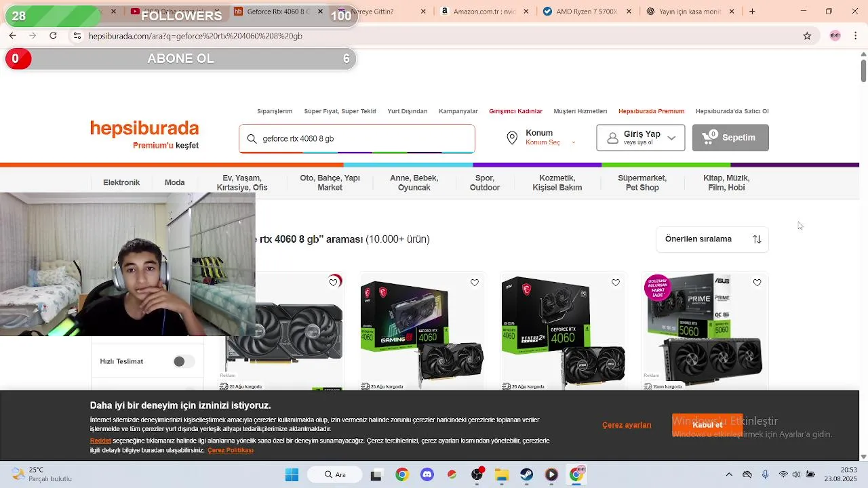Expand the Giriş Yap account dropdown
868x488 pixels.
pos(640,138)
